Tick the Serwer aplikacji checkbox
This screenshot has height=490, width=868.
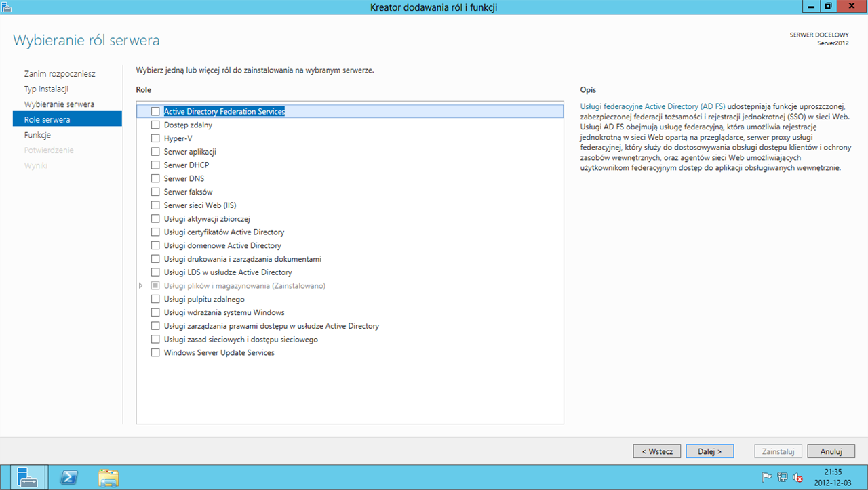pyautogui.click(x=155, y=152)
